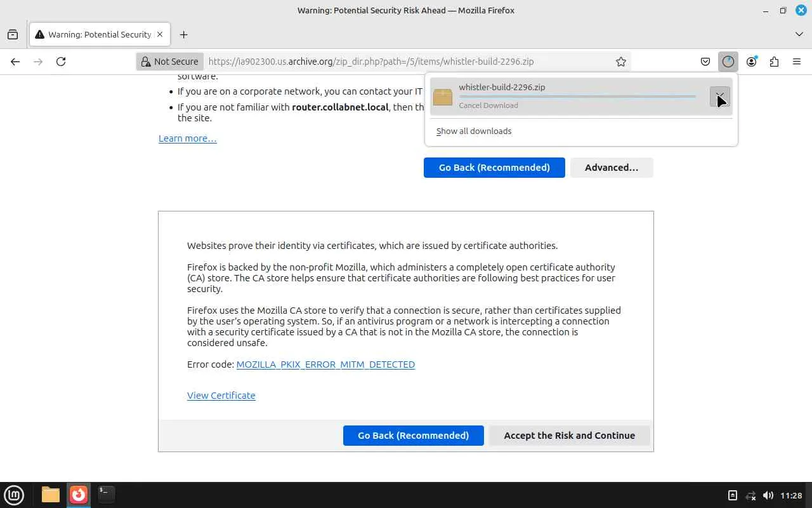The height and width of the screenshot is (508, 812).
Task: Click the "Firefox uses the Mozilla CA store" paragraph
Action: point(404,326)
